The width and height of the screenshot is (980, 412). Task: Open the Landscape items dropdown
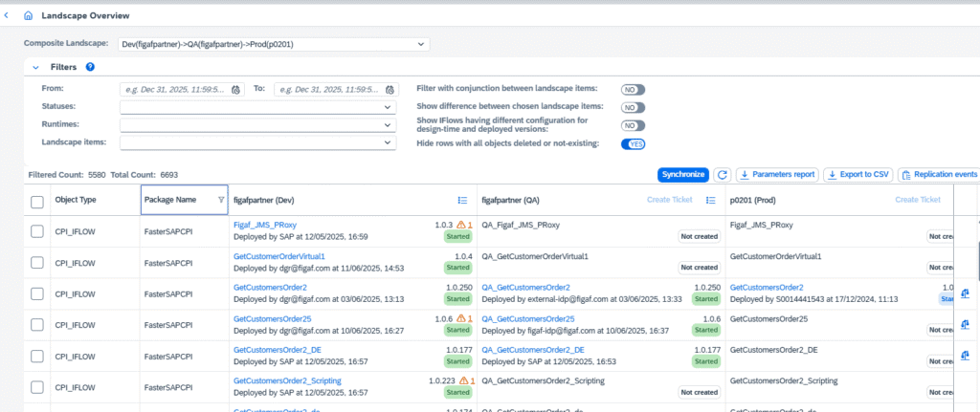(257, 143)
